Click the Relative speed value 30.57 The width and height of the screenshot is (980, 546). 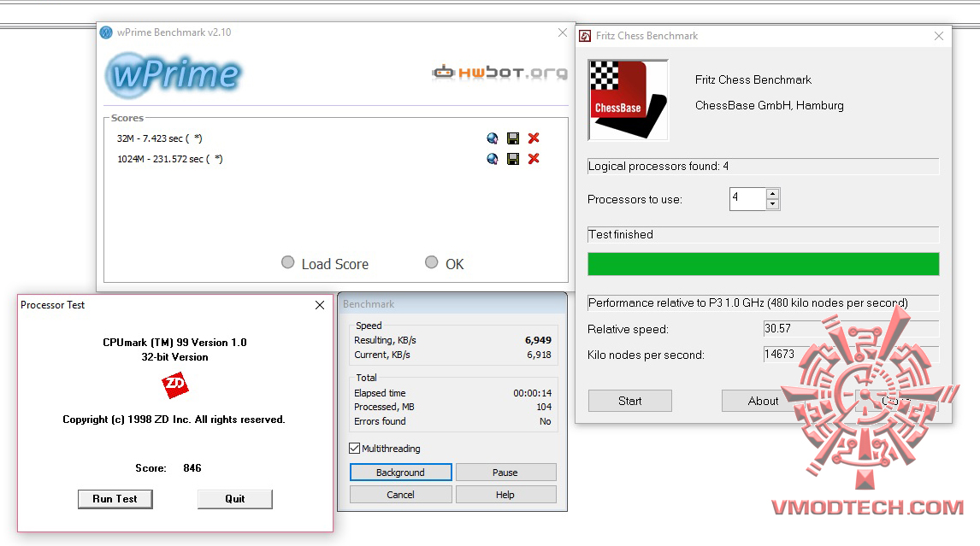click(777, 329)
